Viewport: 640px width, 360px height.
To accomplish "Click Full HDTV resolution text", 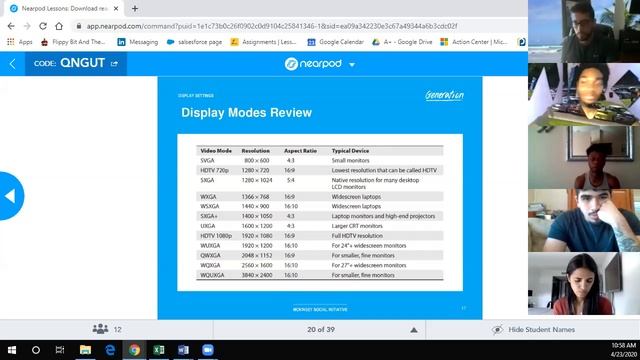I will tap(357, 236).
